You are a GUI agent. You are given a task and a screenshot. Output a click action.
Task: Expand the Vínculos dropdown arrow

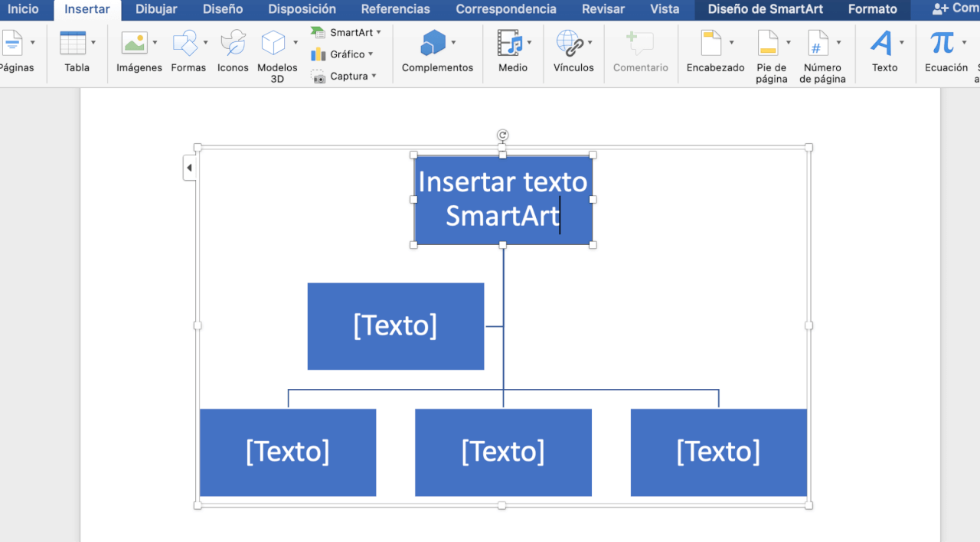pyautogui.click(x=590, y=43)
